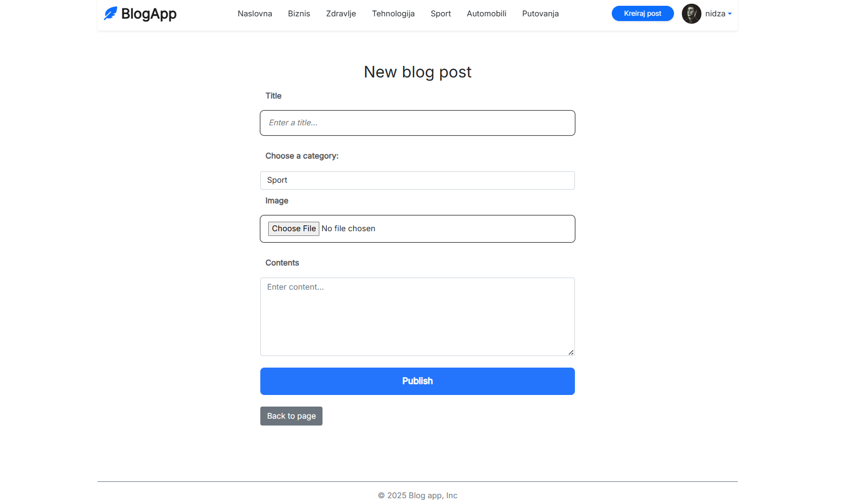Go to Naslovna in the navigation

pyautogui.click(x=255, y=14)
